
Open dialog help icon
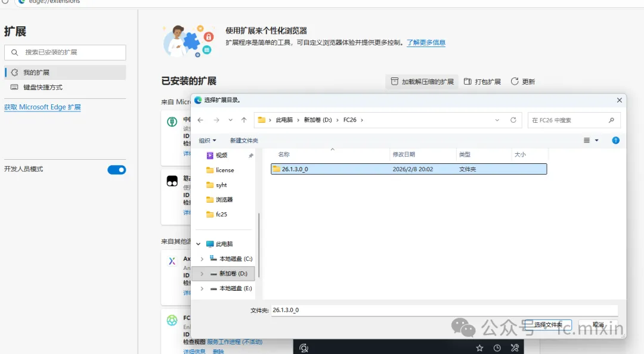(x=615, y=141)
